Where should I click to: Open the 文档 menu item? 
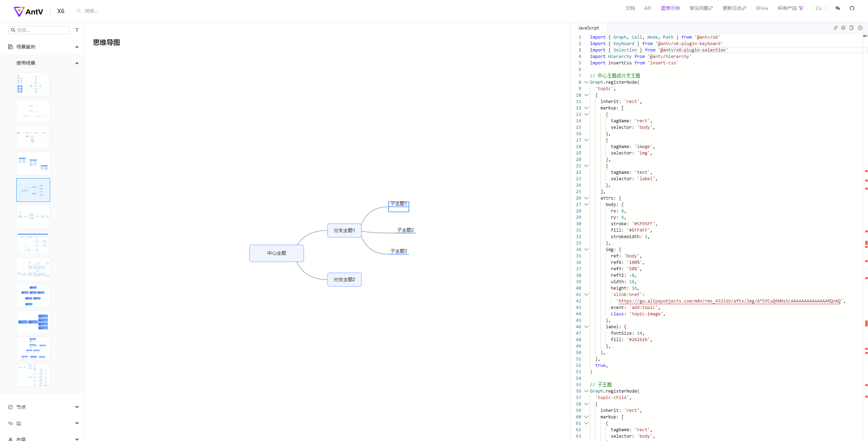click(x=630, y=8)
